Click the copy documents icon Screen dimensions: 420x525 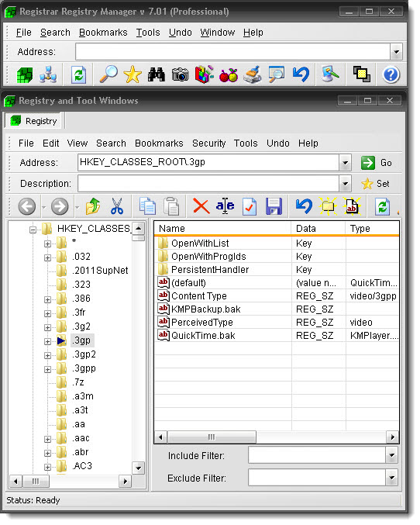147,206
